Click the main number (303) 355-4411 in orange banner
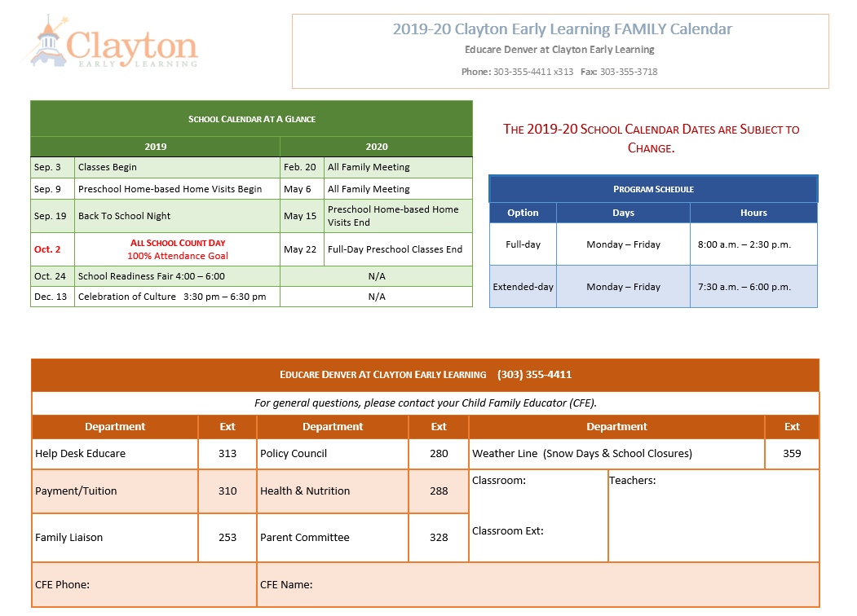This screenshot has width=857, height=616. (535, 375)
